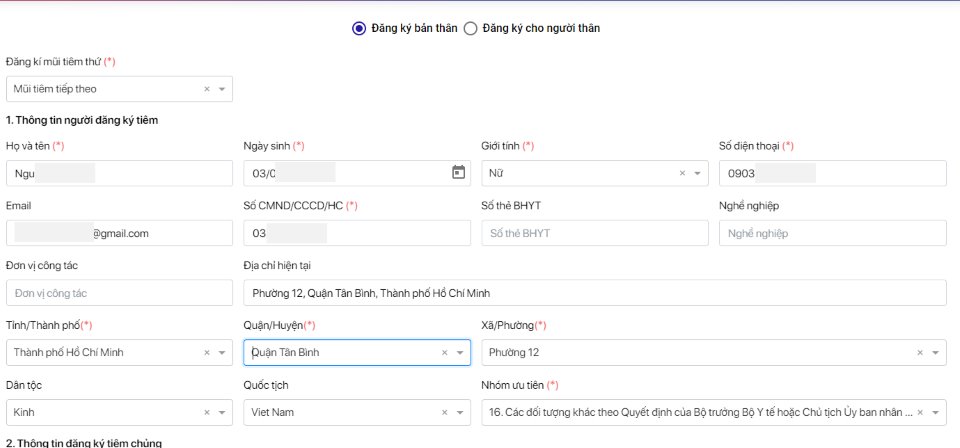Expand the Đăng kí mũi tiêm thứ dropdown
The height and width of the screenshot is (448, 960).
(x=222, y=89)
